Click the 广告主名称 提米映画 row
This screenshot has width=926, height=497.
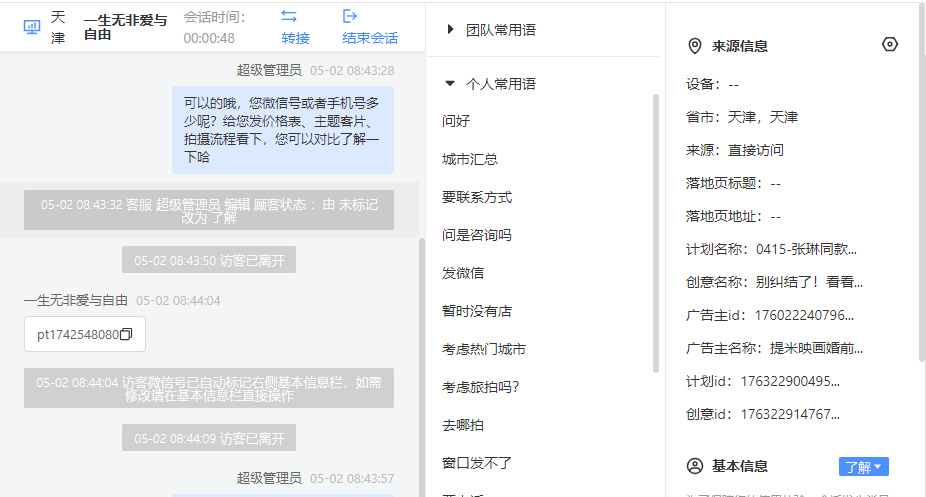774,348
